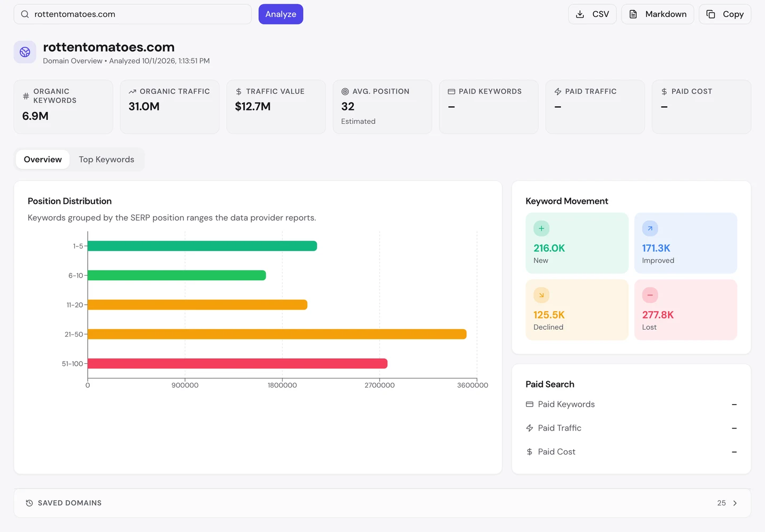This screenshot has height=532, width=765.
Task: Click the card icon in Paid Search panel
Action: coord(530,405)
